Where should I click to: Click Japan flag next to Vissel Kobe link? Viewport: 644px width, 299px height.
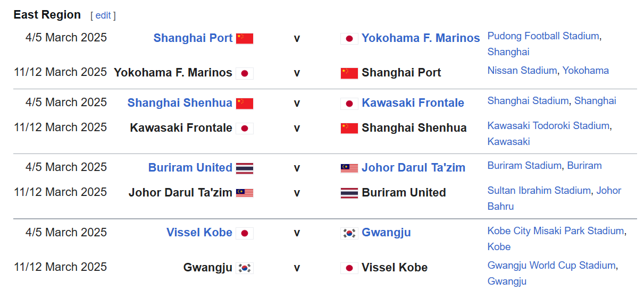coord(245,233)
